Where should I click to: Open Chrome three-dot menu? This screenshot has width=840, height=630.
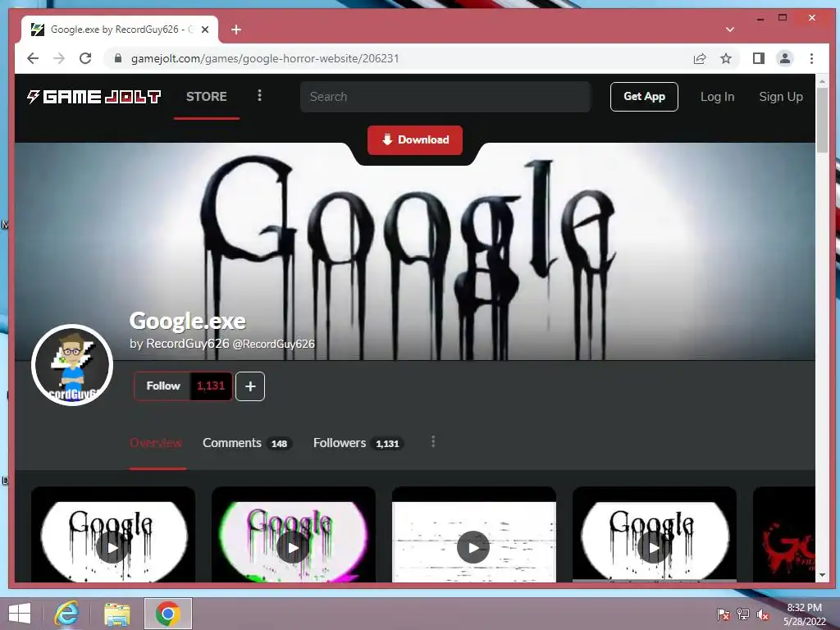pos(811,58)
